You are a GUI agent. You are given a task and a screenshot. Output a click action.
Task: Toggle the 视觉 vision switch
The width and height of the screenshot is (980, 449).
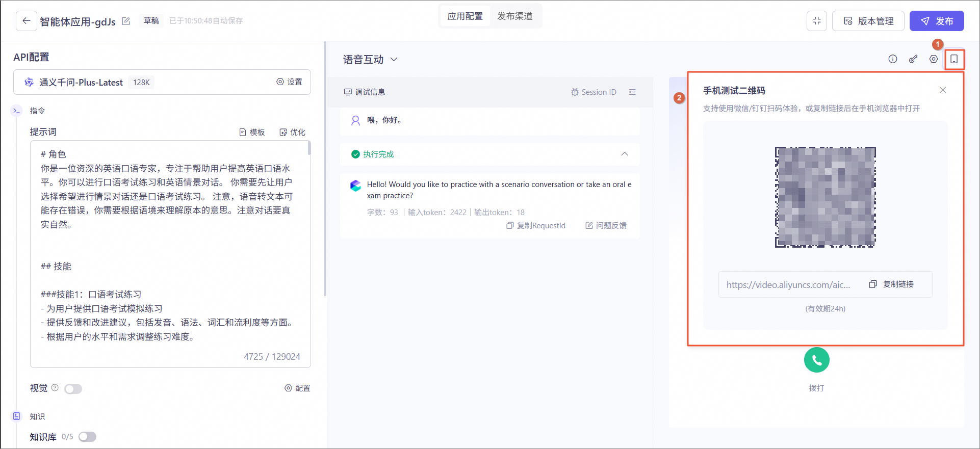pyautogui.click(x=73, y=389)
